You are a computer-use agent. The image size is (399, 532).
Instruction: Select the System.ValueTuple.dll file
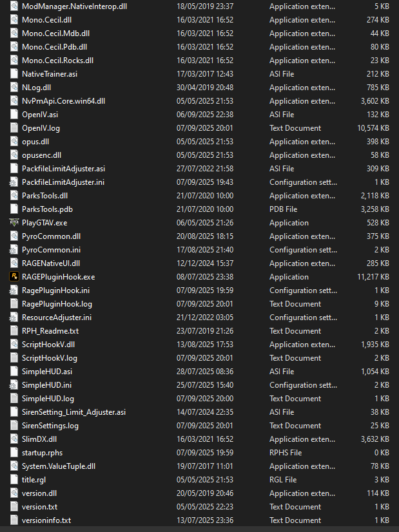pyautogui.click(x=59, y=466)
